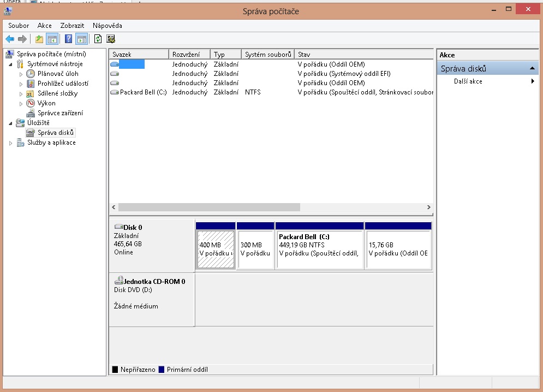Select the Packard Bell (C:) volume row
This screenshot has height=392, width=543.
pos(143,92)
